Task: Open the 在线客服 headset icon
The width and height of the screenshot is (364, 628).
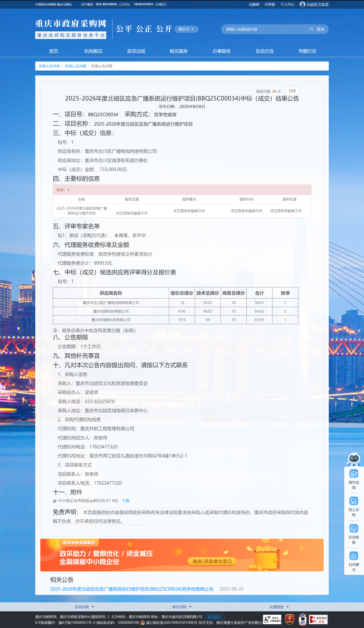Action: pyautogui.click(x=354, y=528)
